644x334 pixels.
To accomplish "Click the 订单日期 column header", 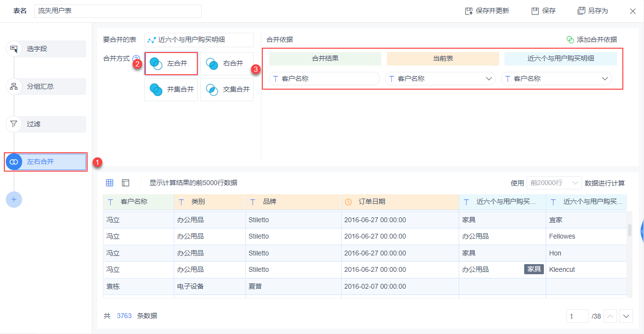I will pyautogui.click(x=400, y=202).
